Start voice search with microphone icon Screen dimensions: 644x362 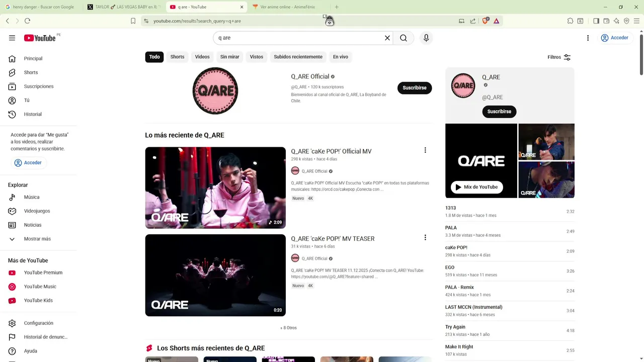pyautogui.click(x=426, y=38)
